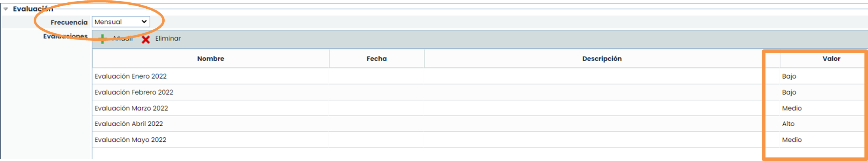Select the Evaluación Abril 2022 row
The width and height of the screenshot is (868, 161).
click(129, 124)
